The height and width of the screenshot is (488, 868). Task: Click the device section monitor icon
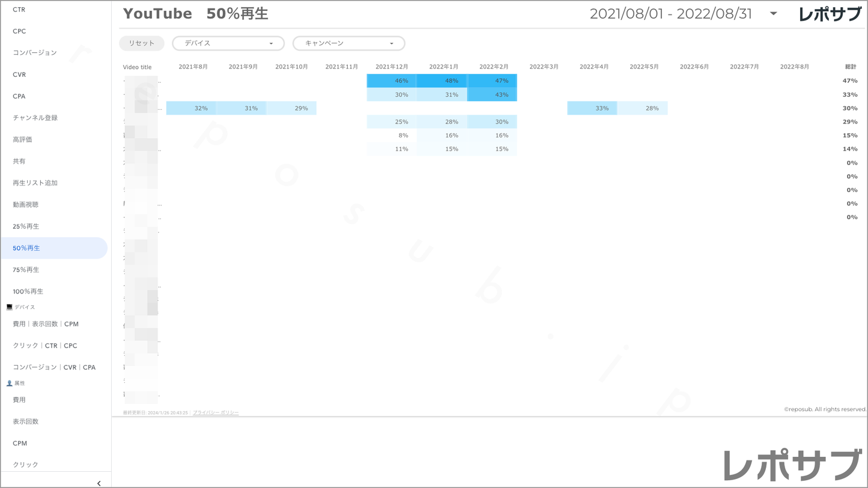9,307
